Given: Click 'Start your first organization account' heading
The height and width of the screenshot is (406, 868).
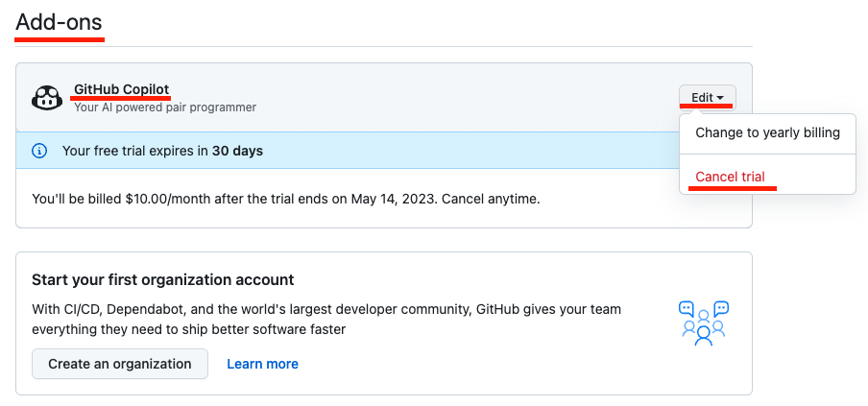Looking at the screenshot, I should [x=163, y=280].
